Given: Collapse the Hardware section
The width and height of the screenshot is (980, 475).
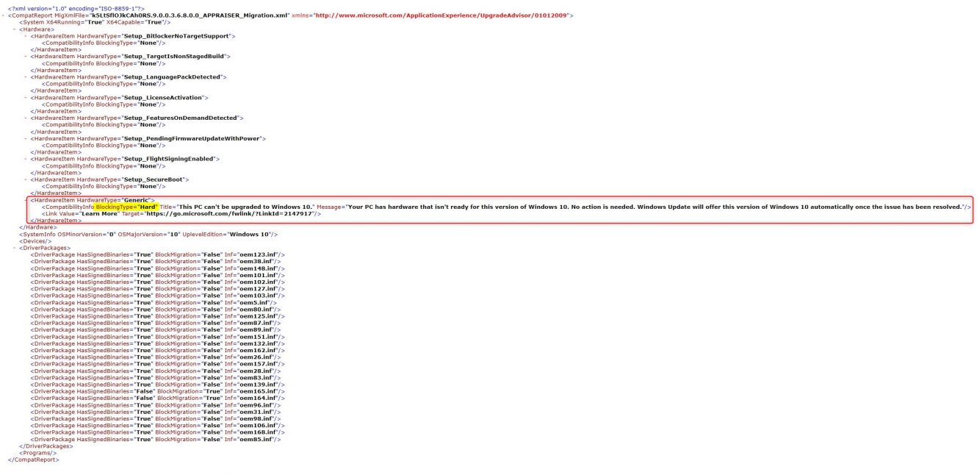Looking at the screenshot, I should 15,29.
